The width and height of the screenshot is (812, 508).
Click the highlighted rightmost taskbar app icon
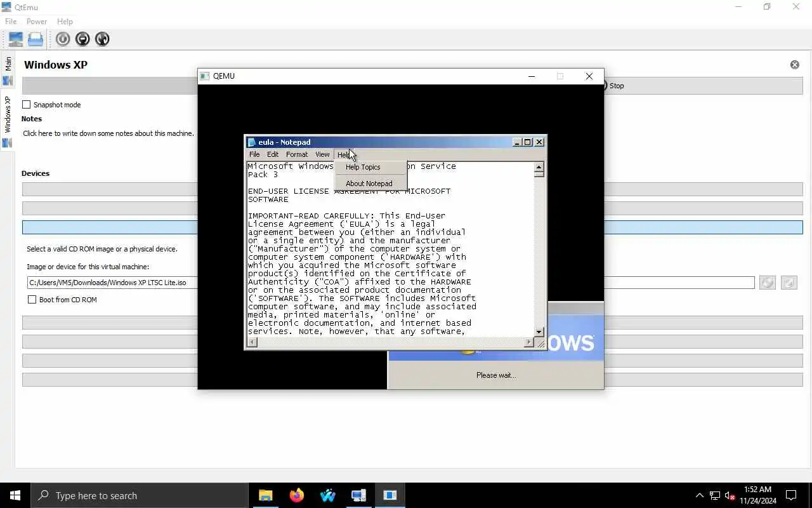tap(390, 495)
